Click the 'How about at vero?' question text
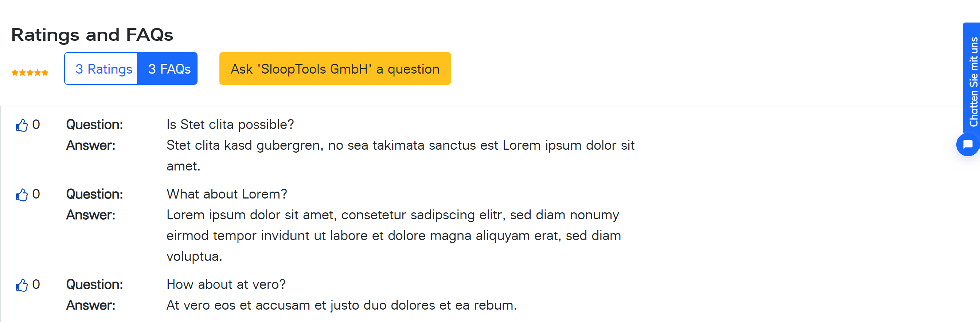Image resolution: width=980 pixels, height=322 pixels. [x=226, y=285]
